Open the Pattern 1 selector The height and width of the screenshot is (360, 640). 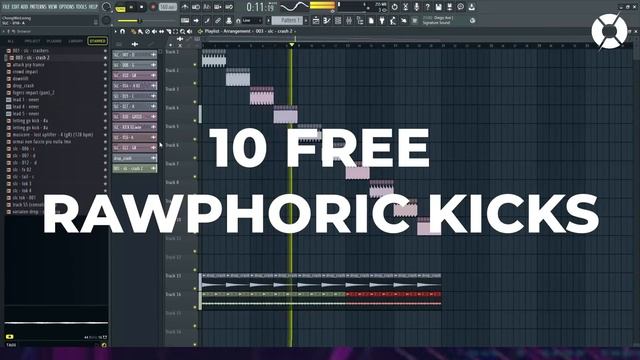click(x=287, y=20)
